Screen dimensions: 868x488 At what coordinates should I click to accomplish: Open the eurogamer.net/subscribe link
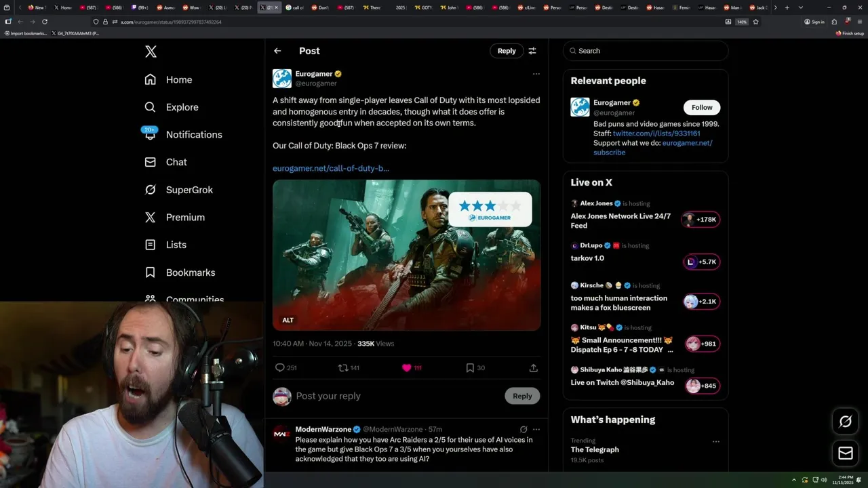tap(653, 148)
